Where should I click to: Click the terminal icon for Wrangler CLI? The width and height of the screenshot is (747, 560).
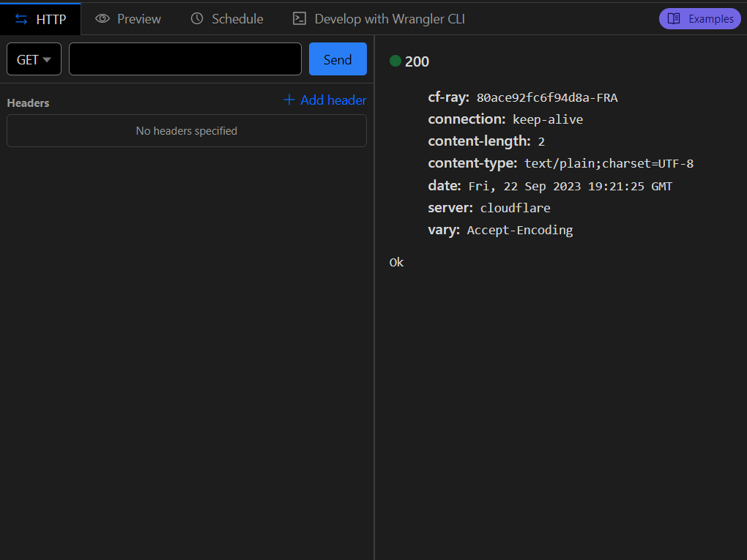300,18
